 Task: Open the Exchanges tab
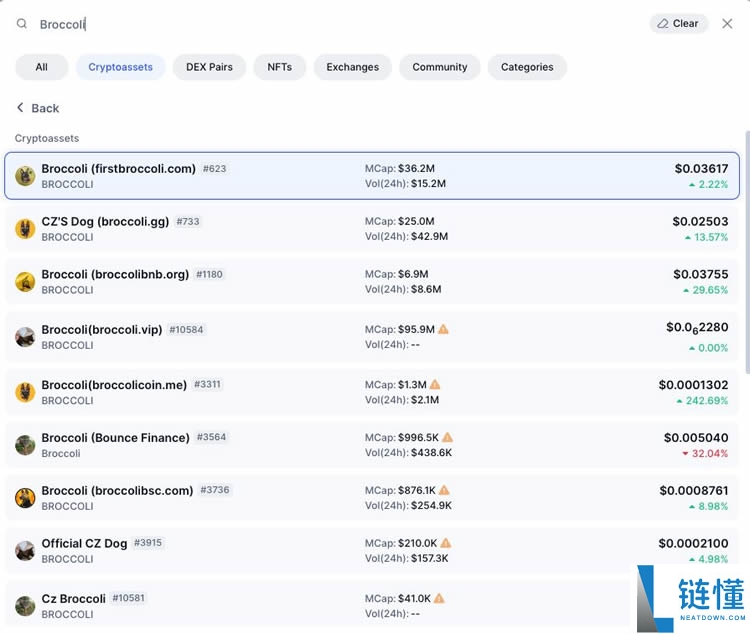[x=353, y=67]
